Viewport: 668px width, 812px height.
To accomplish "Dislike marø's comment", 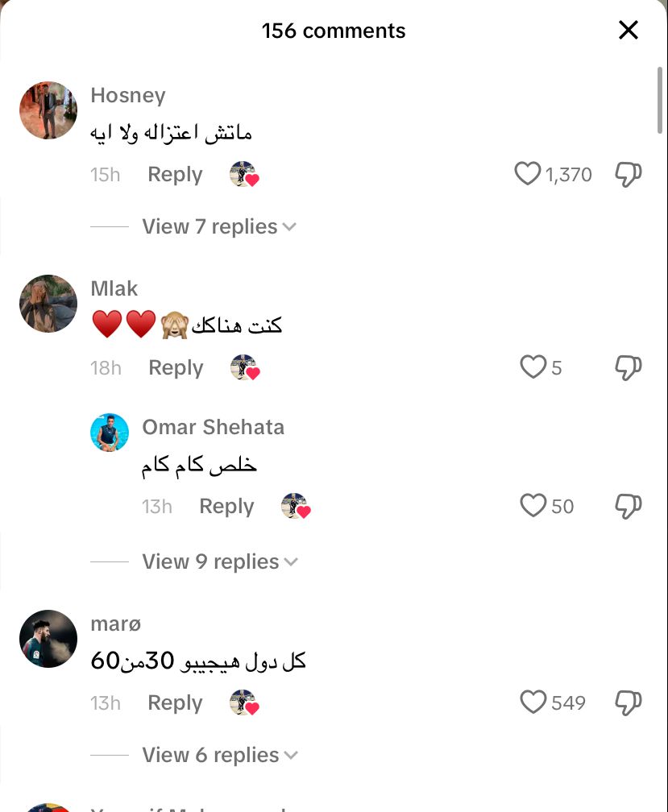I will (629, 702).
